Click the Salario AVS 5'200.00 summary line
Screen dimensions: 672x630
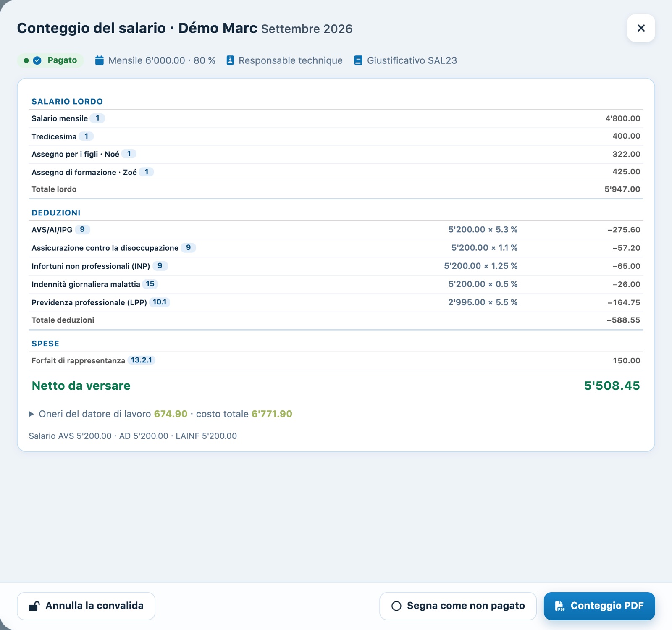133,436
